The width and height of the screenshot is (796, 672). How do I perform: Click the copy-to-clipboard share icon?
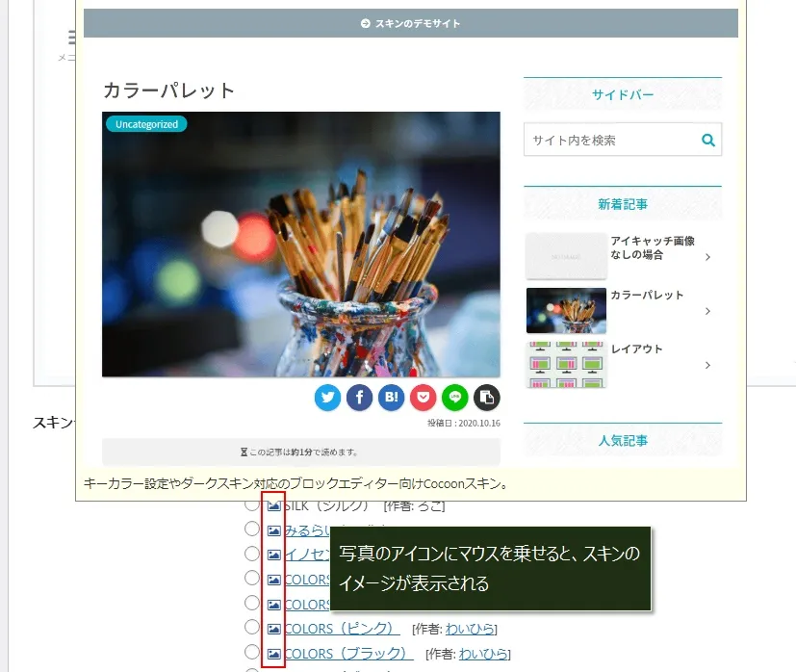[487, 397]
